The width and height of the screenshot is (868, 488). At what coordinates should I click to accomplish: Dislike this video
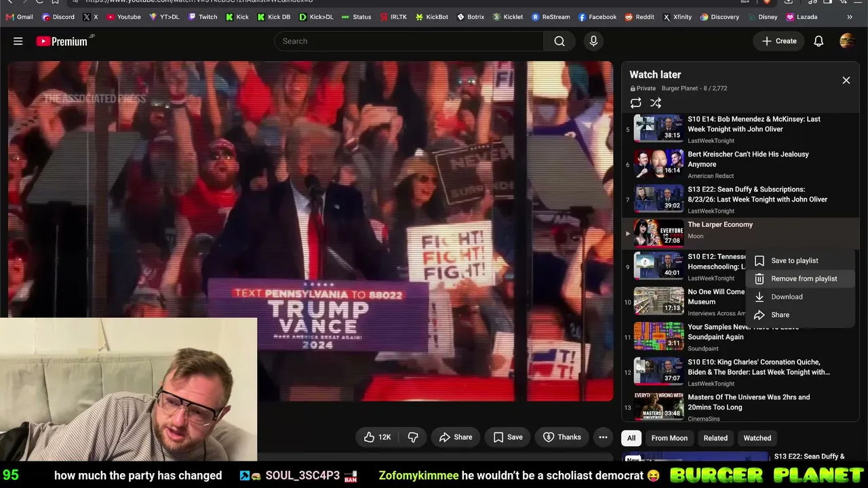pyautogui.click(x=413, y=437)
